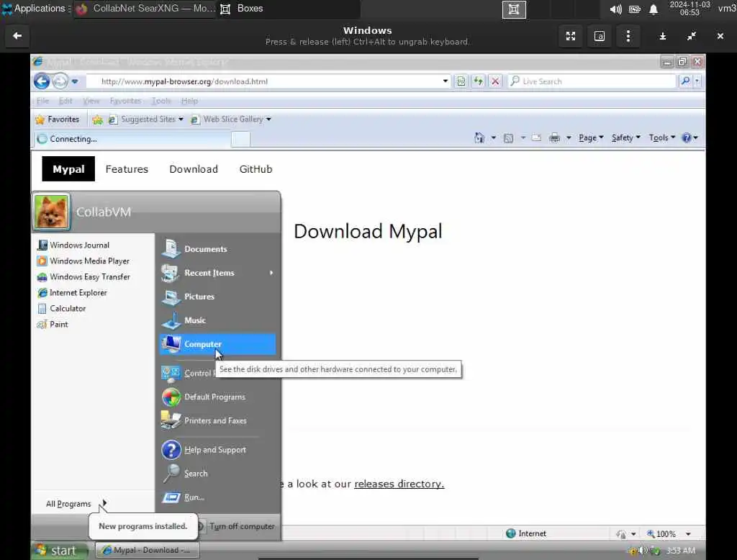This screenshot has height=560, width=737.
Task: Open recent pages dropdown beside Forward button
Action: click(75, 81)
